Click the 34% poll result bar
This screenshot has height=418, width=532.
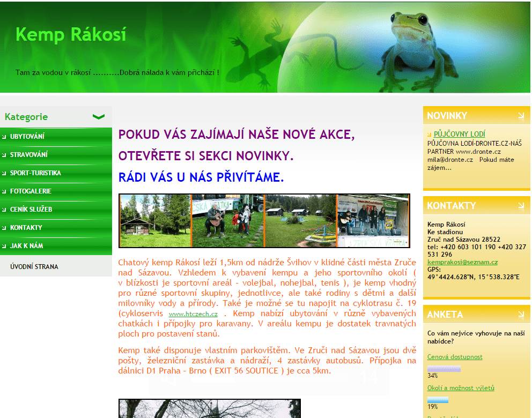[x=444, y=368]
